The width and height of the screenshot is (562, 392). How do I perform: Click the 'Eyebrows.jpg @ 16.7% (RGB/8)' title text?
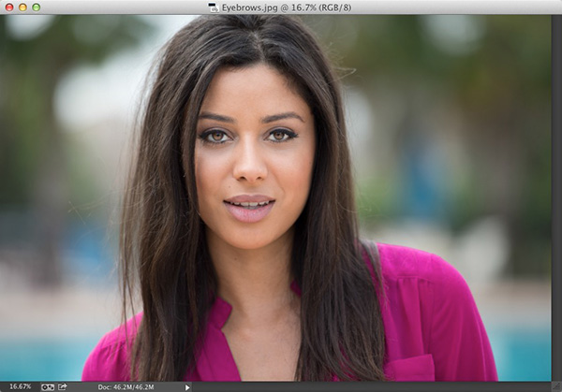286,7
